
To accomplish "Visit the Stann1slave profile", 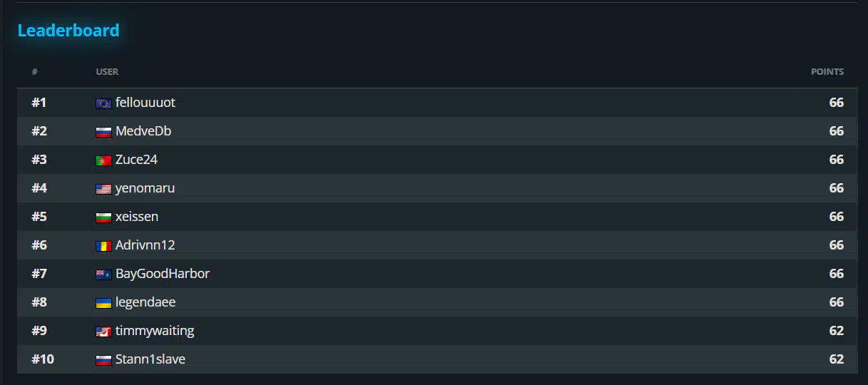I will coord(150,359).
